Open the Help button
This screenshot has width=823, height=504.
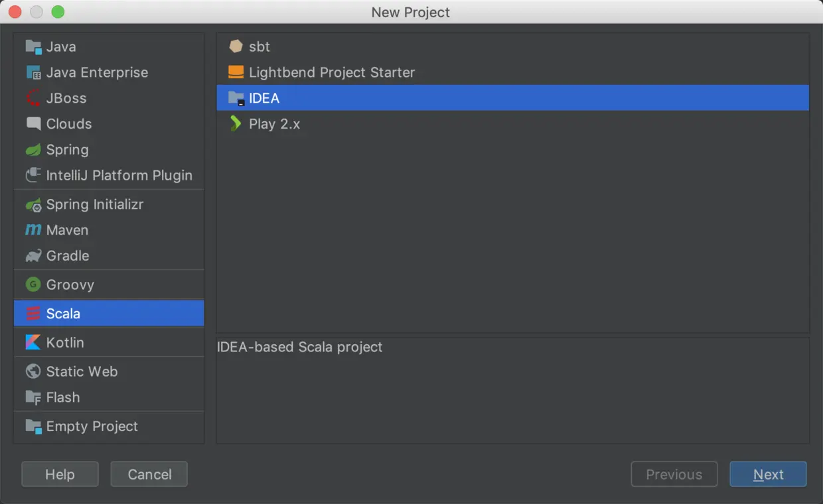pos(60,474)
